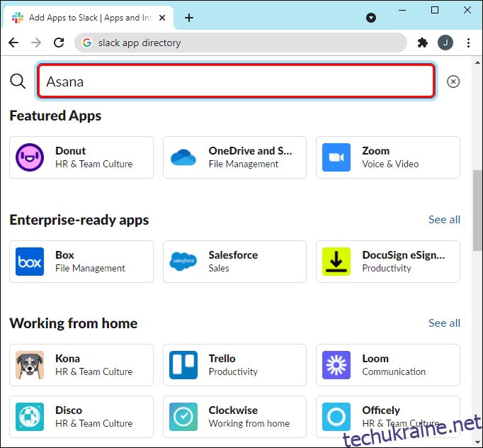This screenshot has width=483, height=448.
Task: Click Productivity label under Trello
Action: tap(233, 371)
